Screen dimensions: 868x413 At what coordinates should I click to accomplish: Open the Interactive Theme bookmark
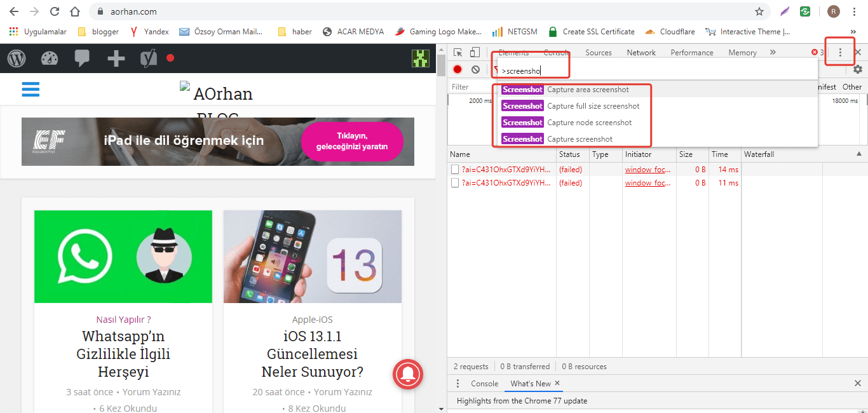[748, 32]
